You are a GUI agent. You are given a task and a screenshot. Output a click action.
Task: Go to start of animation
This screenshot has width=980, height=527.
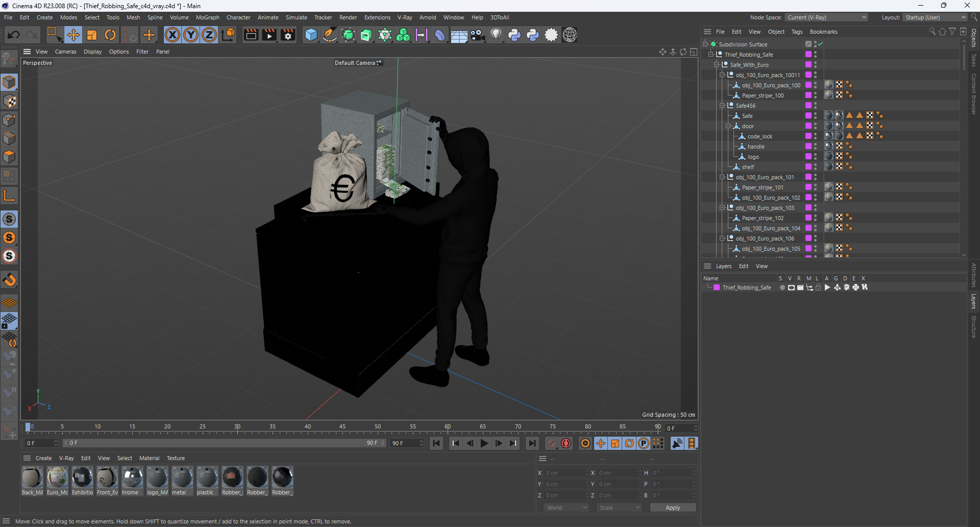(436, 443)
